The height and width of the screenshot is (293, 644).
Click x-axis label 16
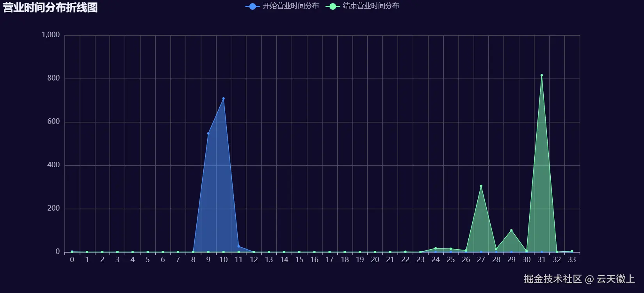point(314,260)
